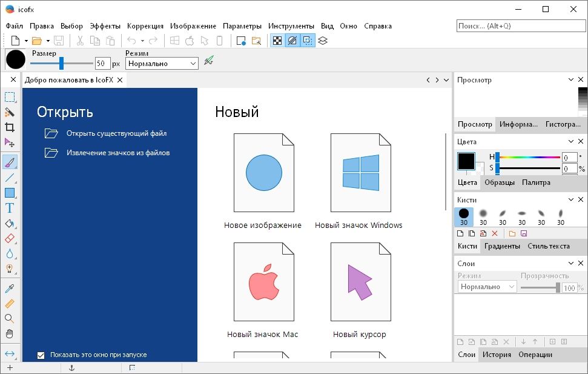The image size is (588, 374).
Task: Click the search field Поиск
Action: click(x=521, y=26)
